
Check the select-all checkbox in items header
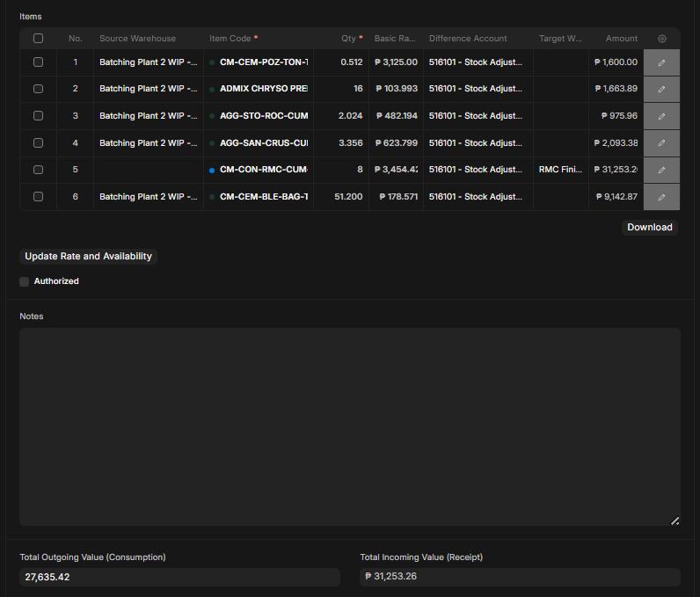tap(38, 39)
